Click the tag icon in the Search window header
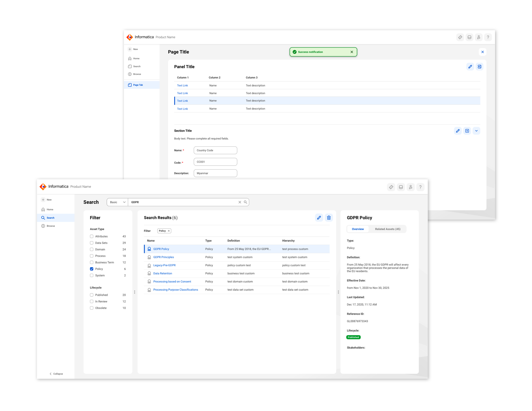The image size is (532, 411). (391, 187)
